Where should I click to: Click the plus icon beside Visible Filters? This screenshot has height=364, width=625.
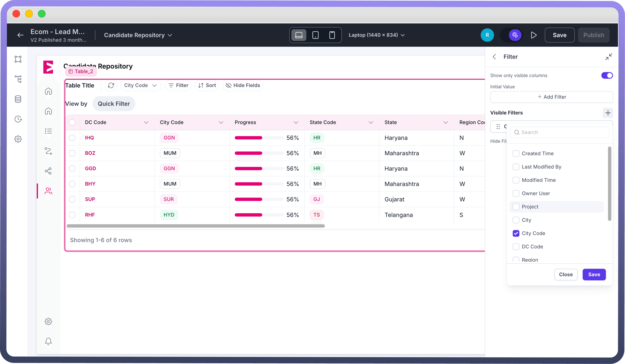608,113
